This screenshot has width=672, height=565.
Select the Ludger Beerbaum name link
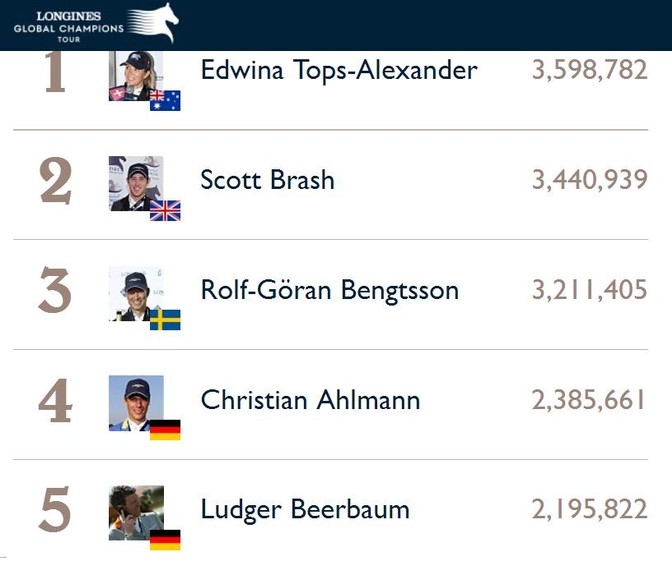[x=305, y=510]
